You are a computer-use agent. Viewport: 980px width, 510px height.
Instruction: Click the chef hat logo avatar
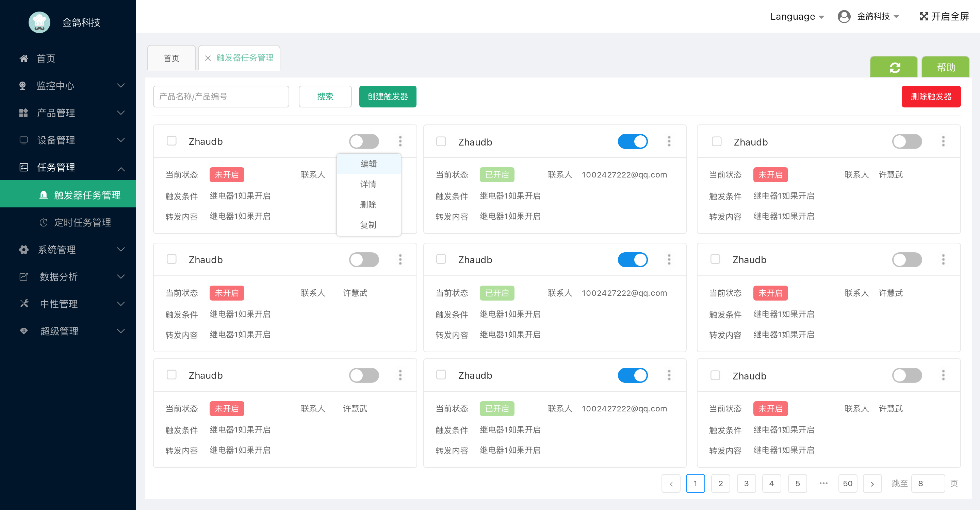point(39,22)
